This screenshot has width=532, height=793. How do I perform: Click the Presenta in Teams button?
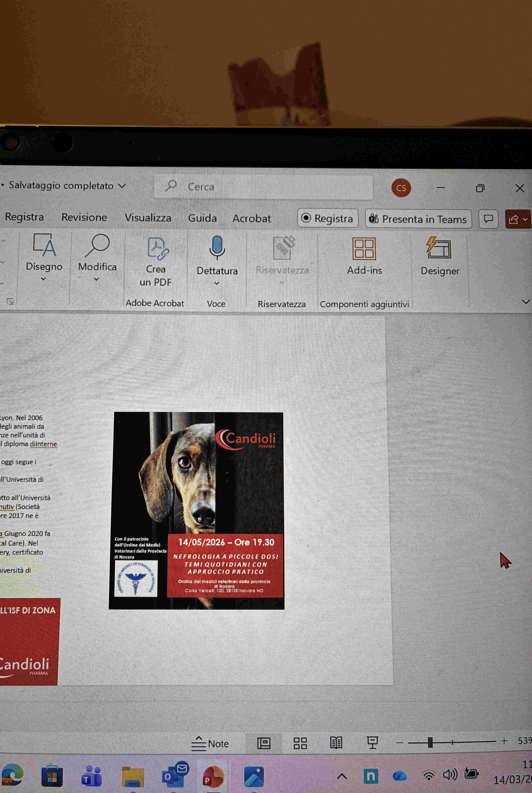[418, 219]
